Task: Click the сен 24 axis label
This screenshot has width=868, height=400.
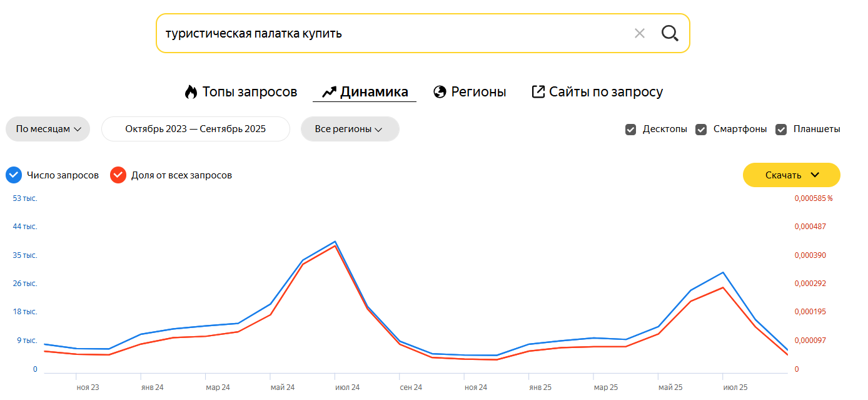Action: (x=411, y=387)
